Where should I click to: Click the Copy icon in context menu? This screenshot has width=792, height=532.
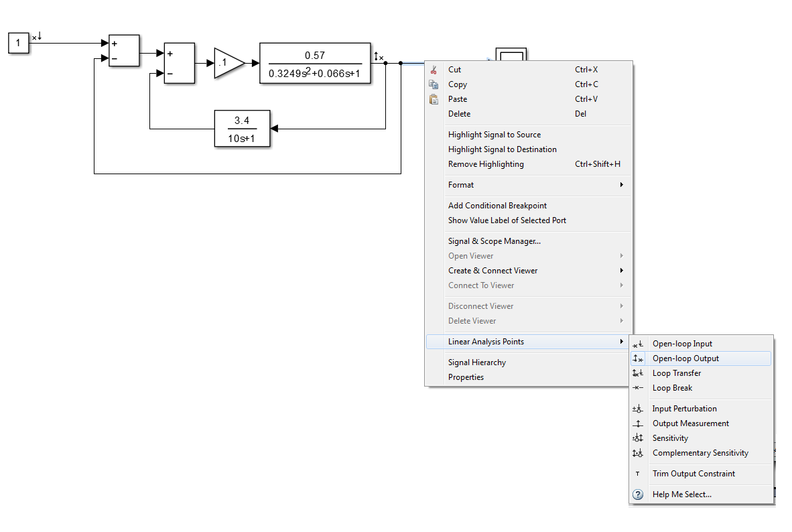coord(434,84)
